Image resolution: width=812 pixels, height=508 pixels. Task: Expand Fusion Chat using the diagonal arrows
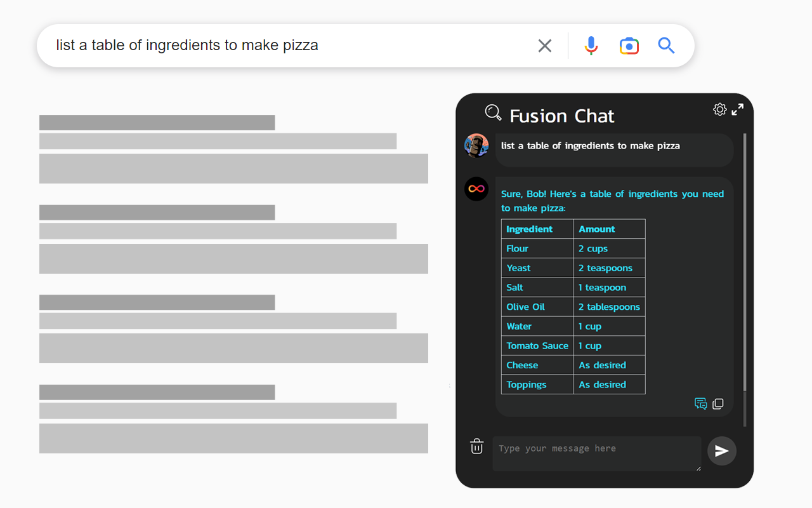click(x=737, y=109)
